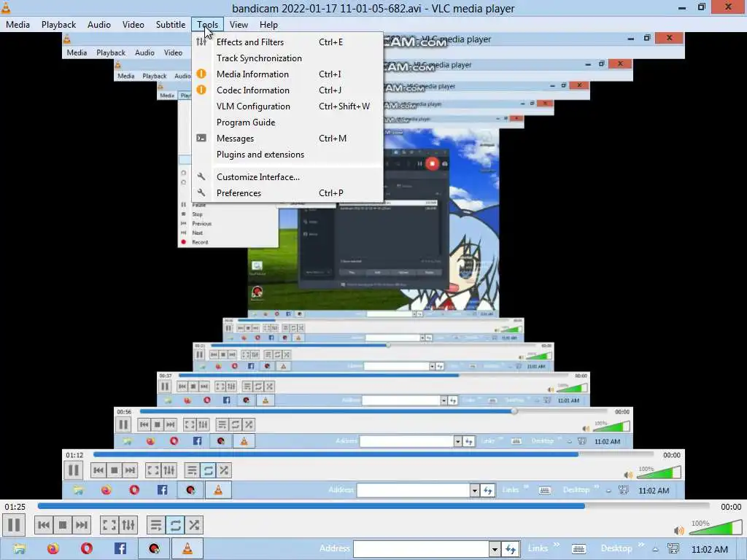Open the View menu
Screen dimensions: 747x560
click(239, 25)
